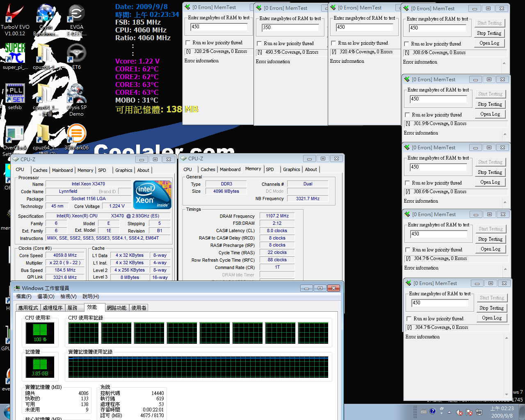Image resolution: width=525 pixels, height=420 pixels.
Task: Click title icon of CPU-Z Memory-tab window
Action: [x=183, y=158]
